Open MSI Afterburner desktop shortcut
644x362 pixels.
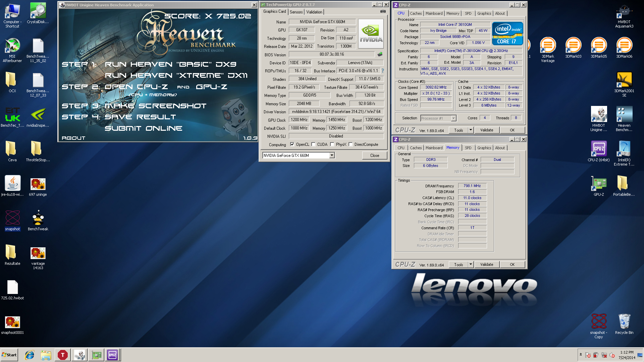tap(12, 50)
